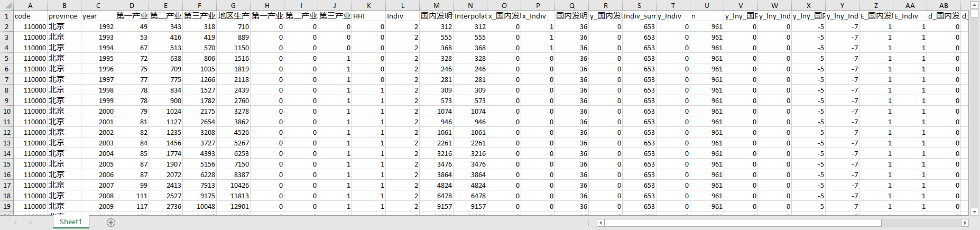Select cell with value 343 in column E
The height and width of the screenshot is (230, 980).
click(165, 26)
